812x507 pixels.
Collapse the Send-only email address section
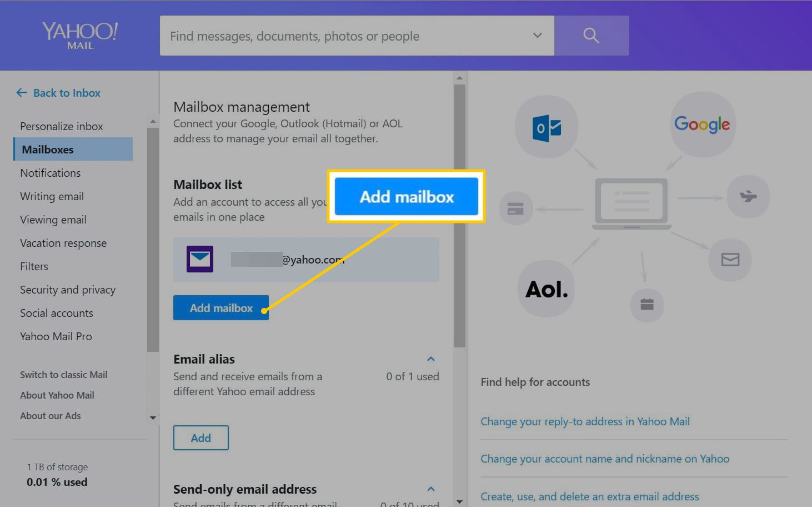(x=431, y=489)
